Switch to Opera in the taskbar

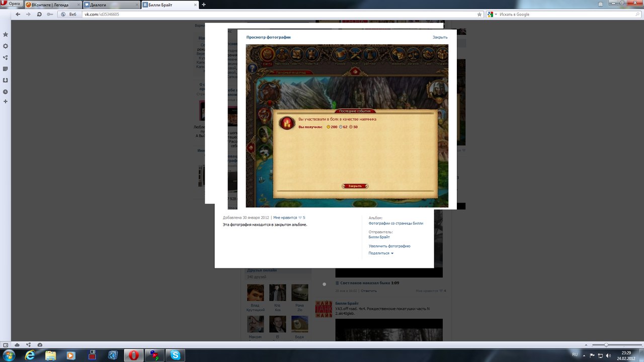pyautogui.click(x=133, y=355)
